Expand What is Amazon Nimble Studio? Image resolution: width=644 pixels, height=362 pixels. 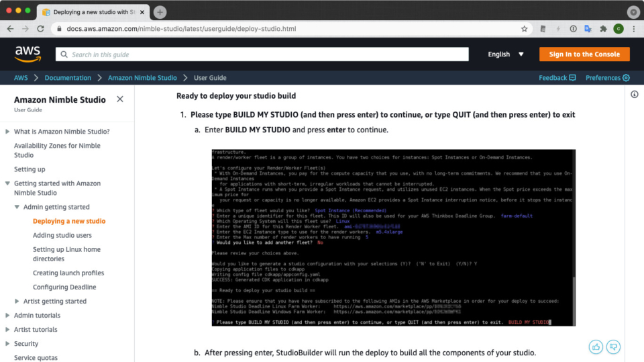click(x=7, y=132)
